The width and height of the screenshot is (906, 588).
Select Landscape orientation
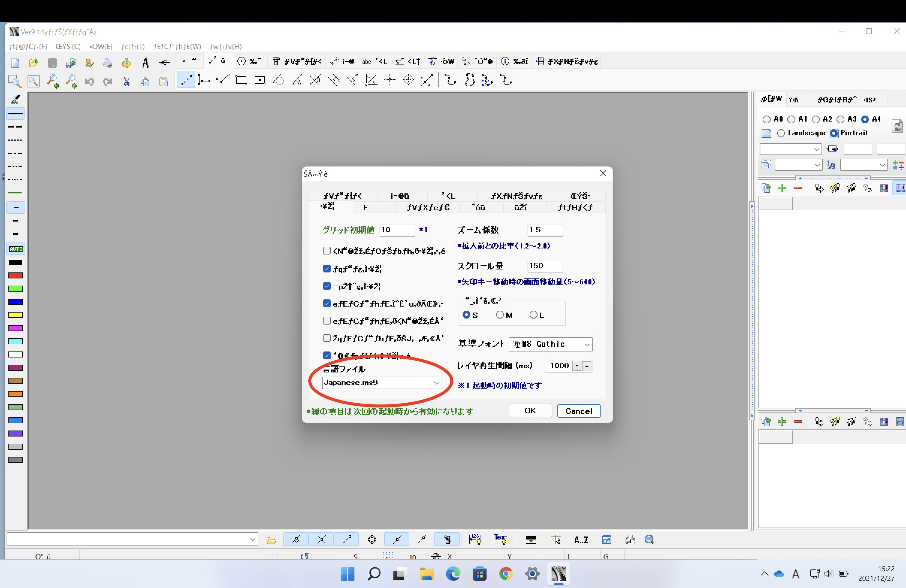(781, 133)
